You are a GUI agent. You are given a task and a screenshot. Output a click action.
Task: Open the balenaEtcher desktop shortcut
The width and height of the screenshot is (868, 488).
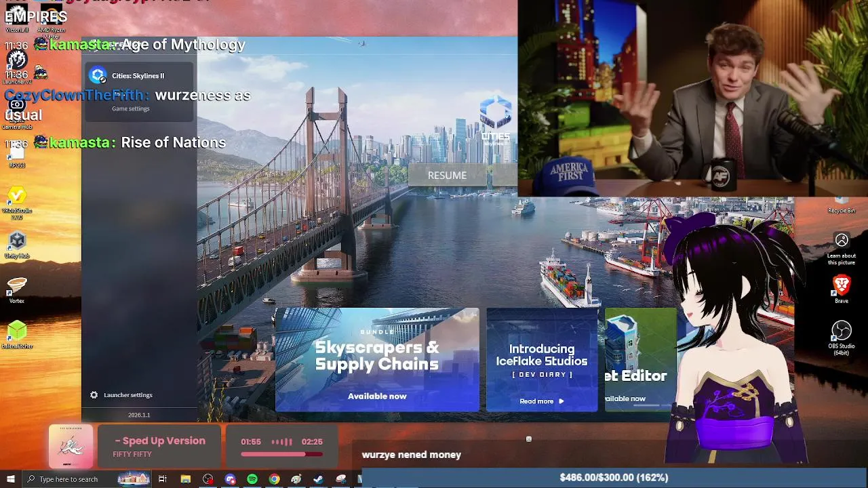coord(17,335)
